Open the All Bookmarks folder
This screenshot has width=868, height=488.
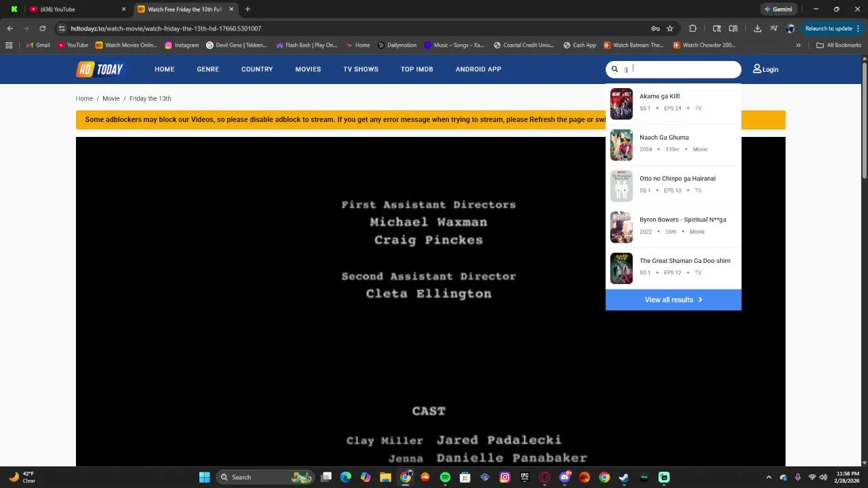tap(839, 45)
